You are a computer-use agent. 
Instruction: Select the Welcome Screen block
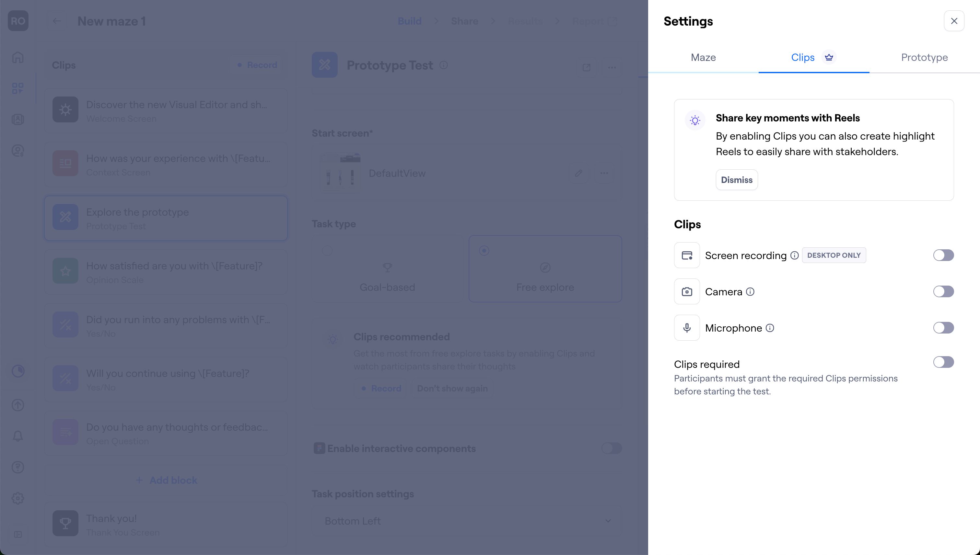166,110
